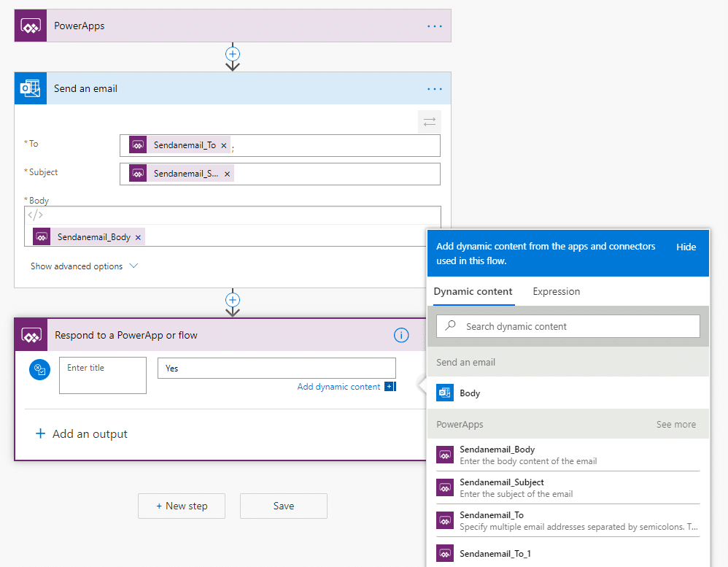728x567 pixels.
Task: Open the PowerApps trigger ellipsis menu
Action: pyautogui.click(x=435, y=26)
